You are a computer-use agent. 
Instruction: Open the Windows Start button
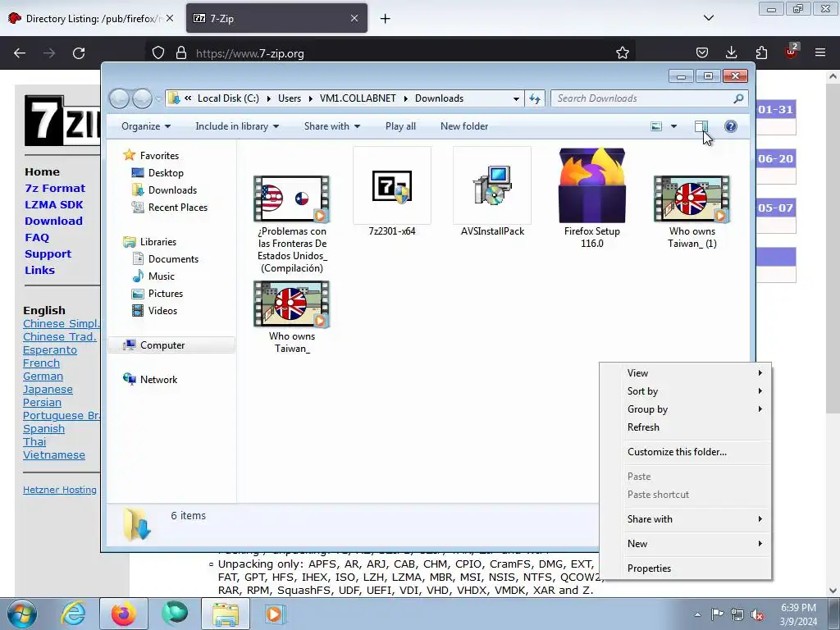pyautogui.click(x=21, y=614)
